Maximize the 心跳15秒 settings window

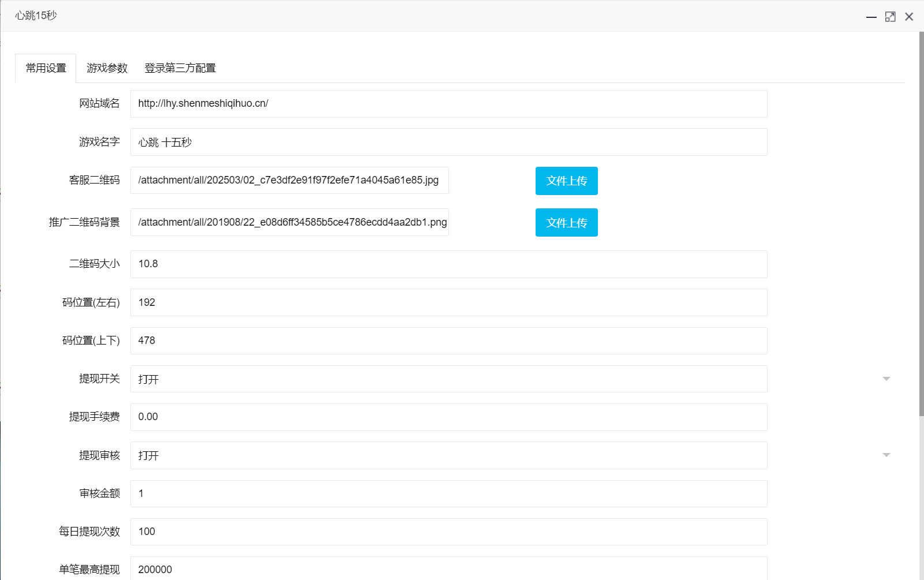coord(890,16)
